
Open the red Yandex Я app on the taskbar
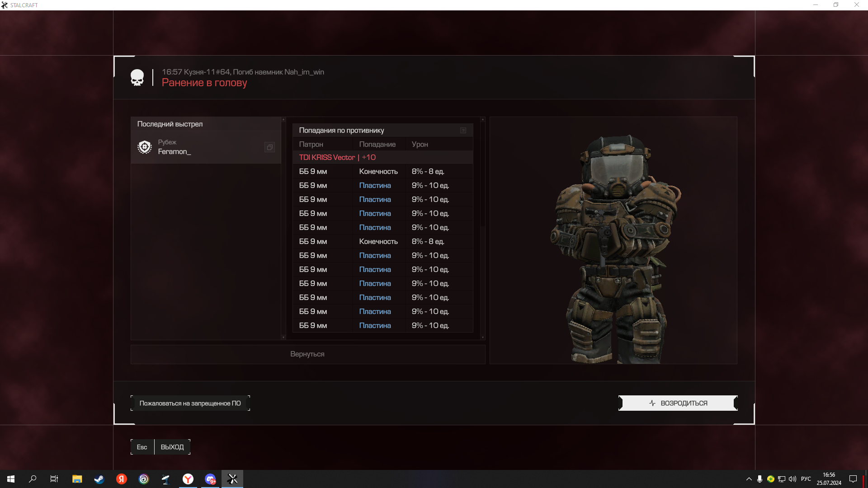coord(122,479)
